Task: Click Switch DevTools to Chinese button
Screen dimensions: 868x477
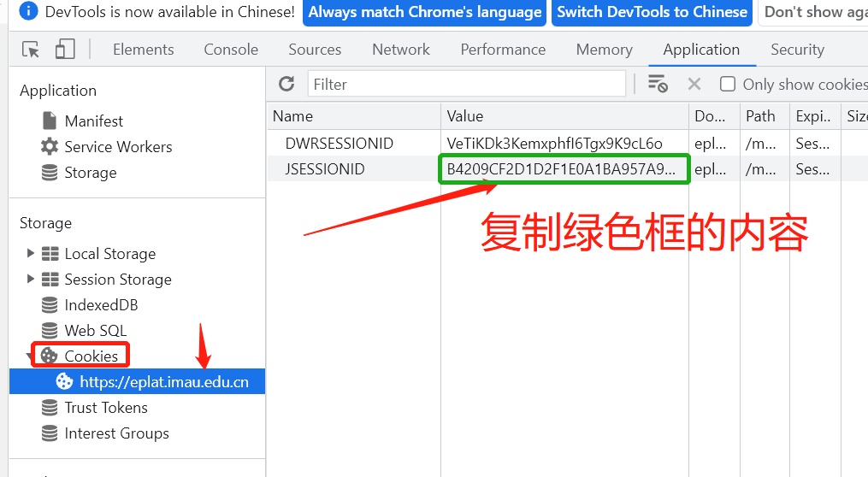Action: coord(652,12)
